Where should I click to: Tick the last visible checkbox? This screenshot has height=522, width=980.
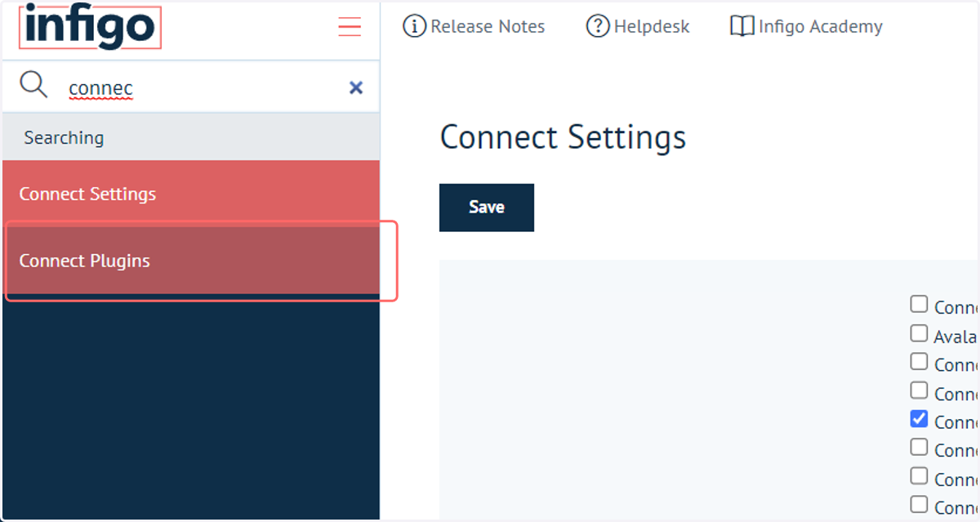(919, 504)
